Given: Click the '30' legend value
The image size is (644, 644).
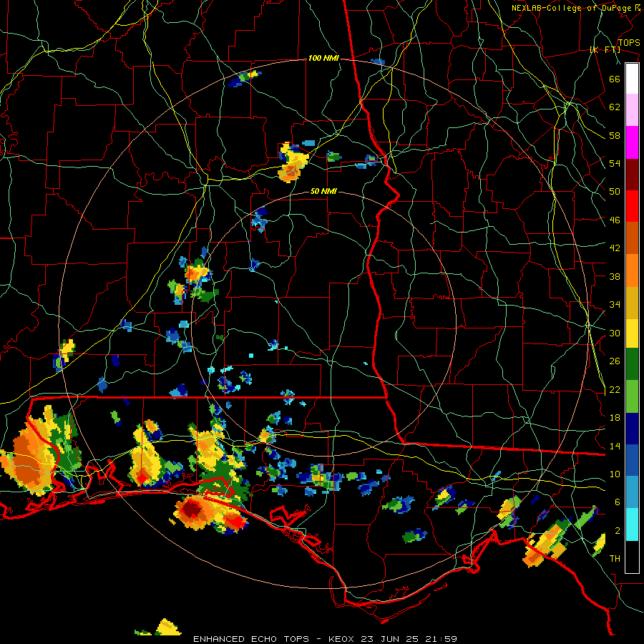Looking at the screenshot, I should 615,333.
